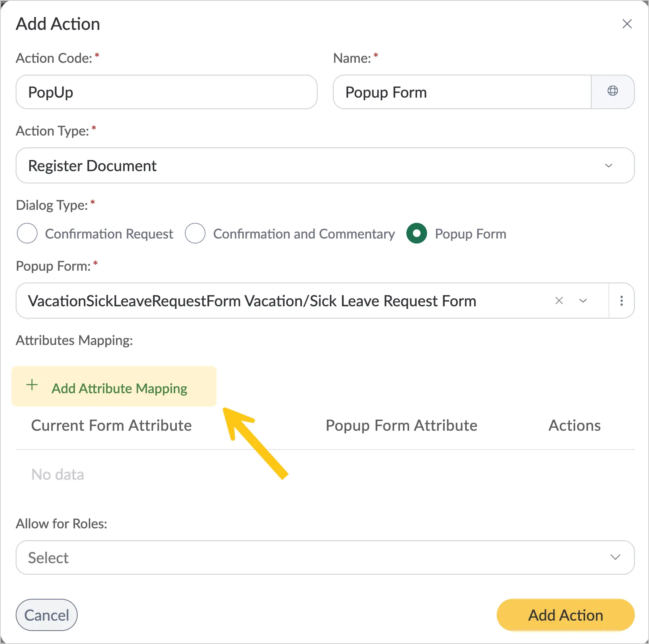Click Add Attribute Mapping
Viewport: 649px width, 644px height.
point(114,386)
